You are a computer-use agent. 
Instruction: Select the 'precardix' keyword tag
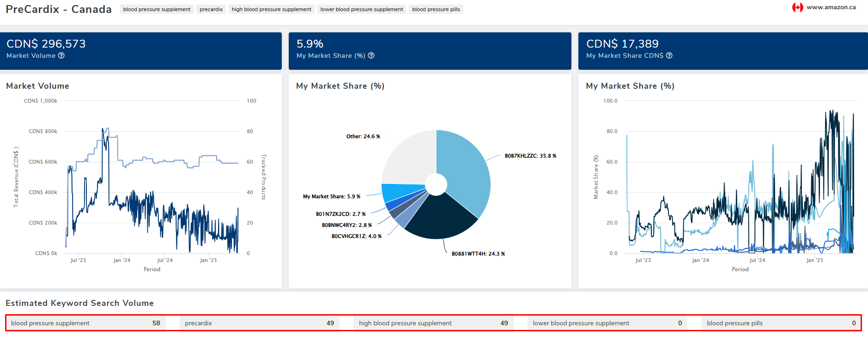(x=211, y=9)
